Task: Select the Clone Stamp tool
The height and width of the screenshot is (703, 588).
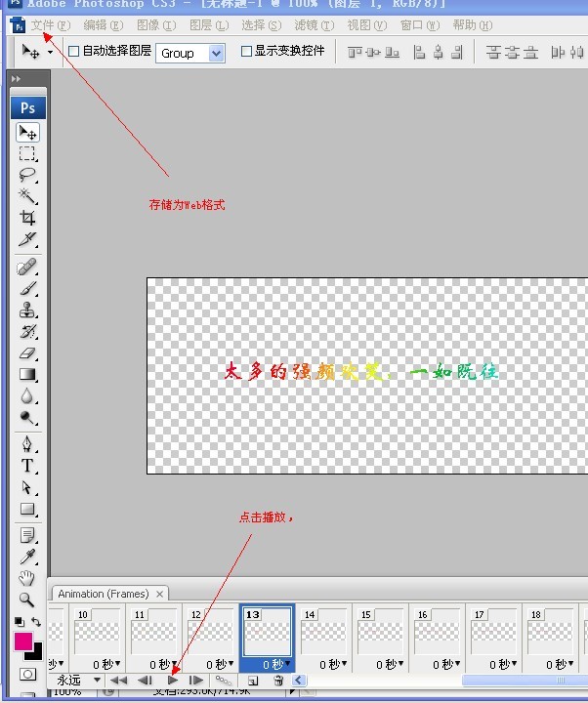Action: pyautogui.click(x=27, y=310)
